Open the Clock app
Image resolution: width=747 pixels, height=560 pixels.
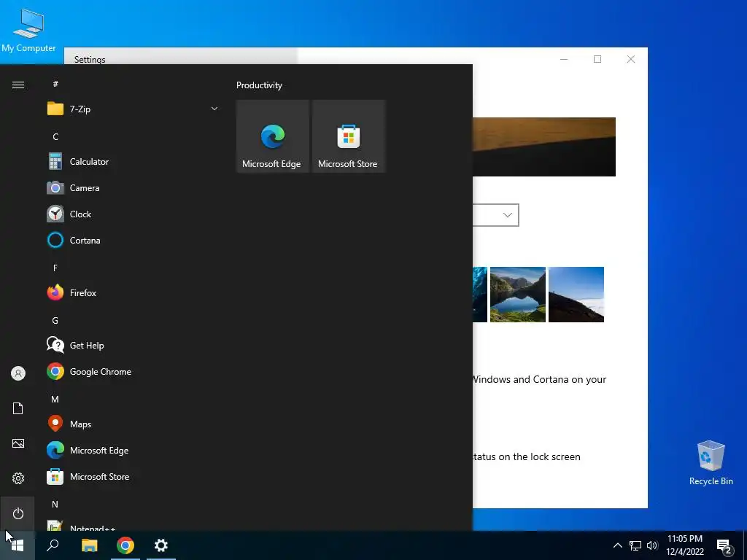click(x=133, y=214)
